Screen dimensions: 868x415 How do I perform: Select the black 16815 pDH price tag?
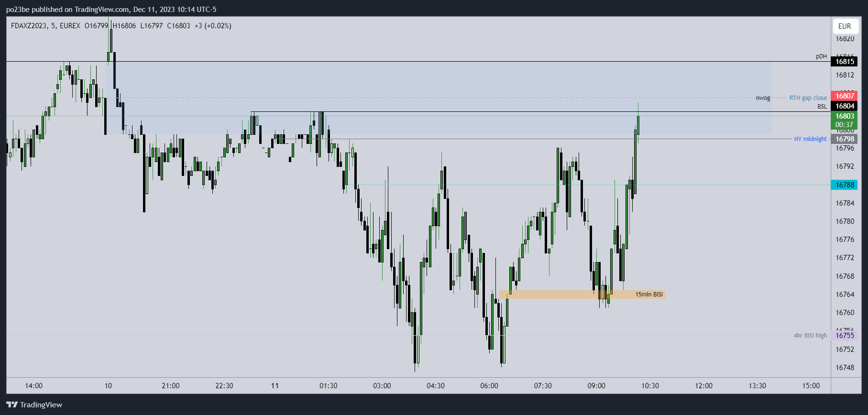coord(845,62)
